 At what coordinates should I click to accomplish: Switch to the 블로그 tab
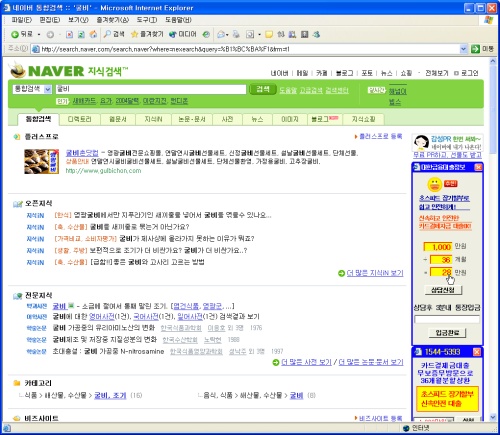point(324,119)
